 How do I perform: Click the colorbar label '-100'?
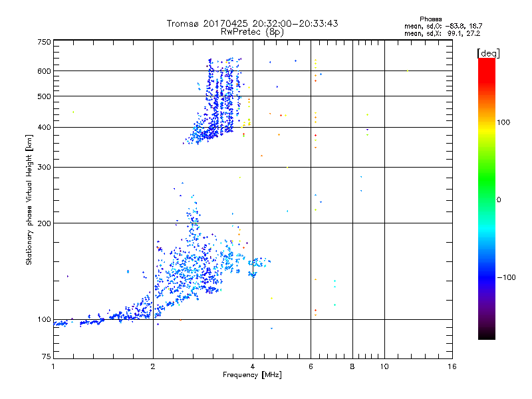[x=506, y=277]
